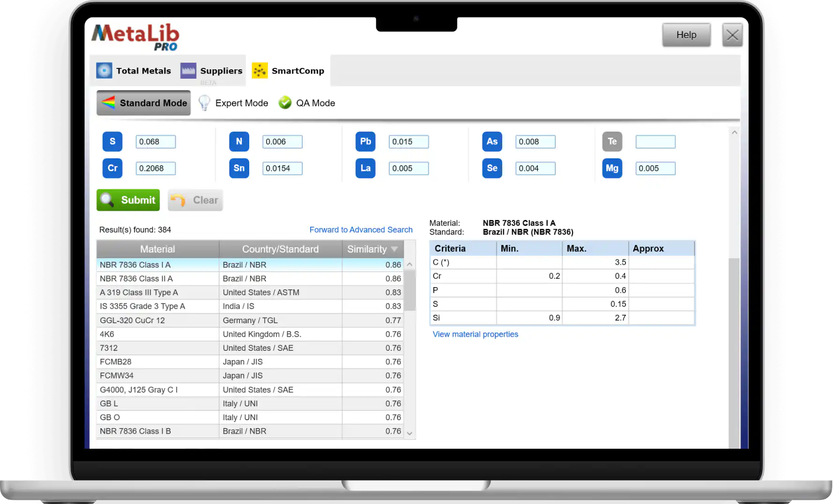Image resolution: width=833 pixels, height=504 pixels.
Task: Click the Total Metals target icon
Action: (104, 70)
